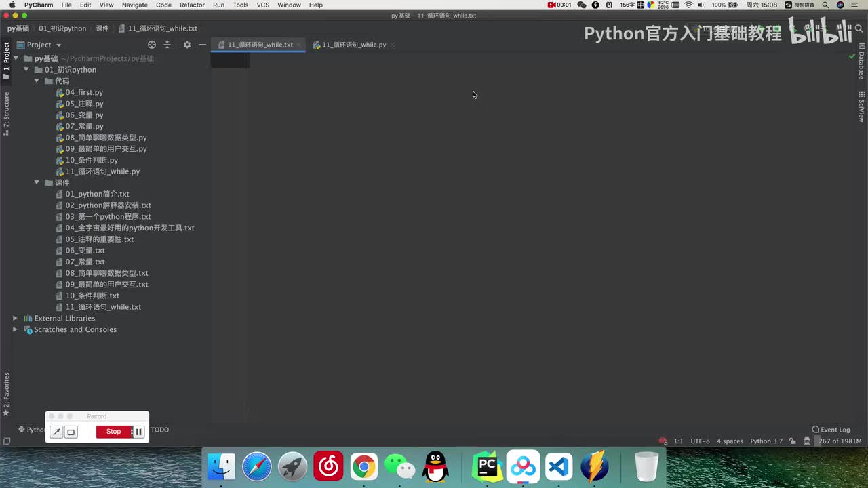
Task: Close the 11_循环语句_while.txt tab
Action: [300, 45]
